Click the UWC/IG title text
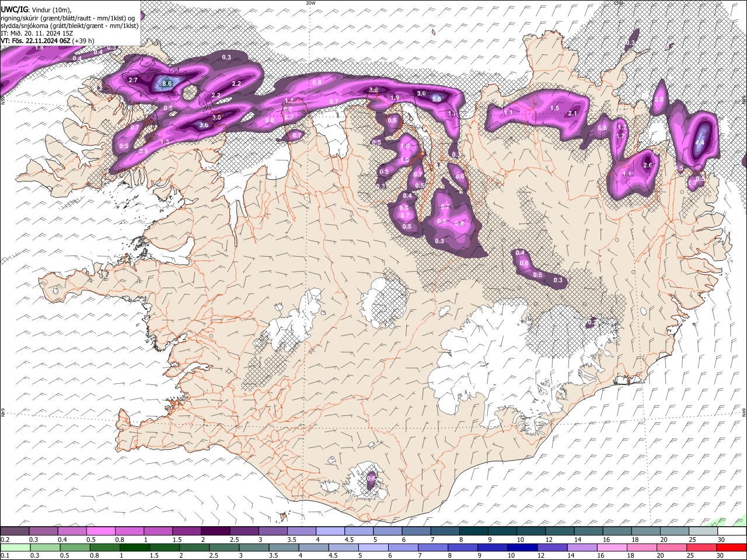Image resolution: width=747 pixels, height=560 pixels. pos(14,10)
